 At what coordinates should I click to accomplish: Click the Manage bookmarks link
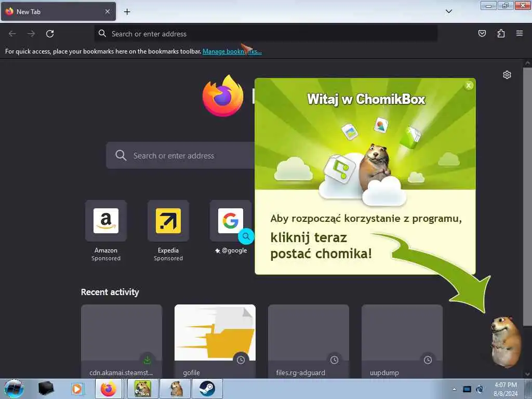coord(232,51)
